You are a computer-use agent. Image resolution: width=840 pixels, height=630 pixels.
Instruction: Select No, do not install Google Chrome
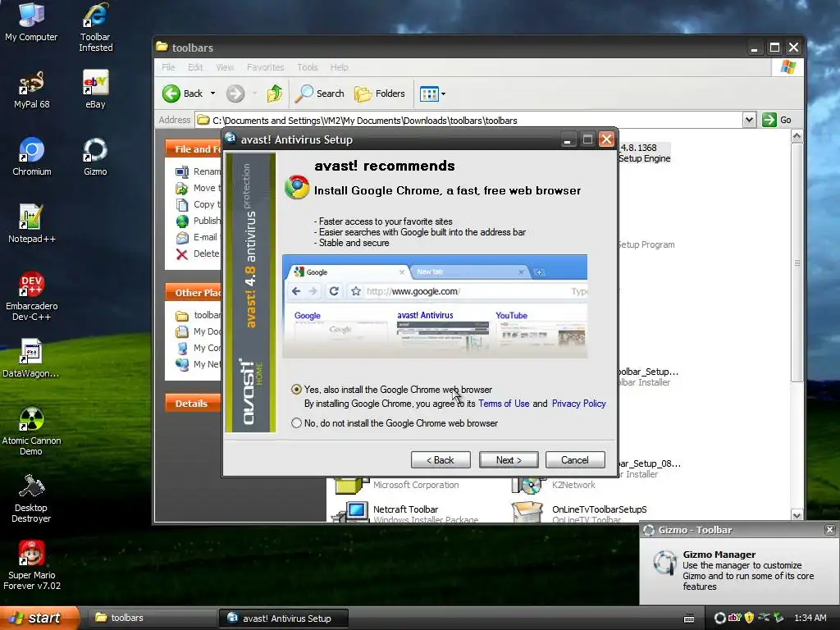coord(296,423)
